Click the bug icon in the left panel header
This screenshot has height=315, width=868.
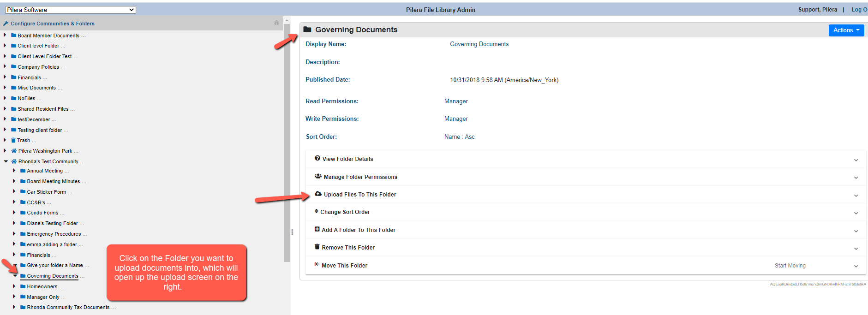(276, 23)
